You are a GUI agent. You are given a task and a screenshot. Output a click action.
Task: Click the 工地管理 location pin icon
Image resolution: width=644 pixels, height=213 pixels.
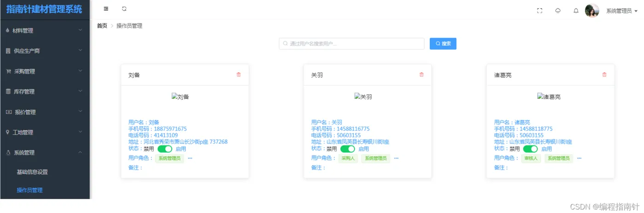(7, 132)
